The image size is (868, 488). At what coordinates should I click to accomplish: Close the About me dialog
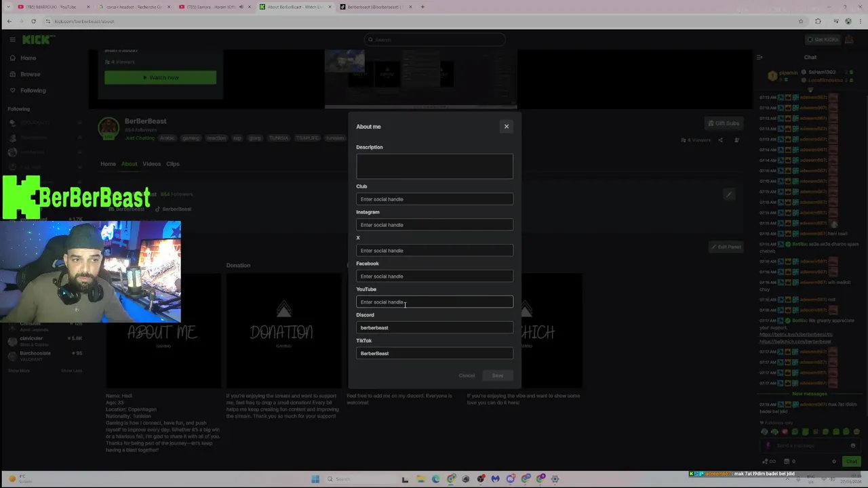[x=506, y=127]
